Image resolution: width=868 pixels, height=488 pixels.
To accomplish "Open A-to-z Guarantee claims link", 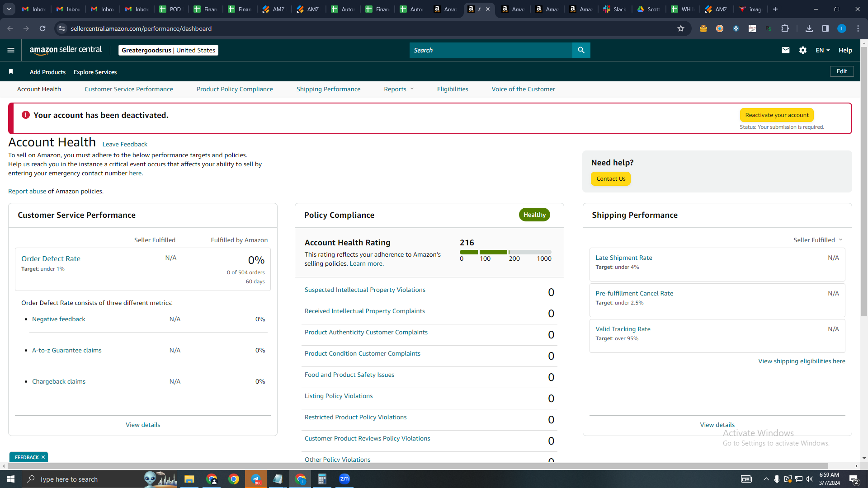I will point(67,350).
